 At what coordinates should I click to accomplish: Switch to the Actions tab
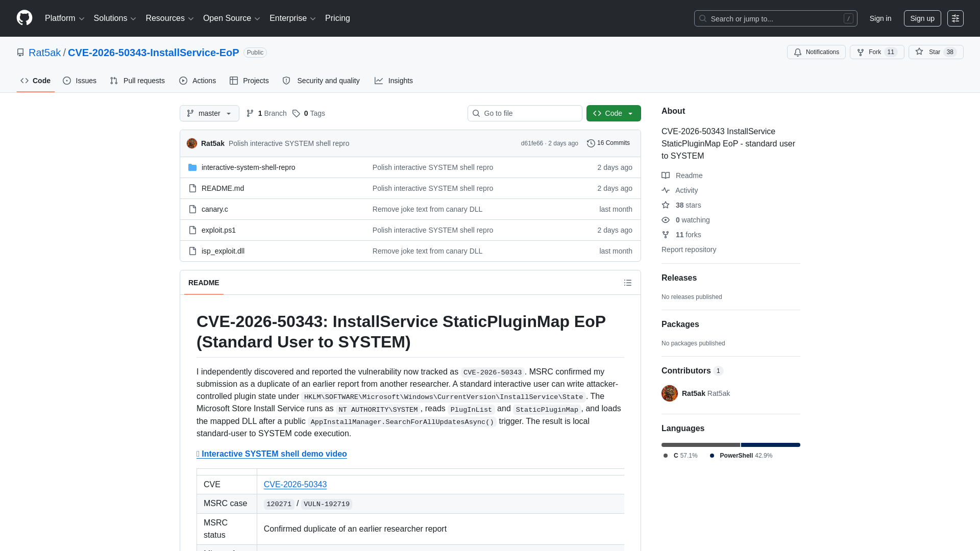tap(198, 81)
